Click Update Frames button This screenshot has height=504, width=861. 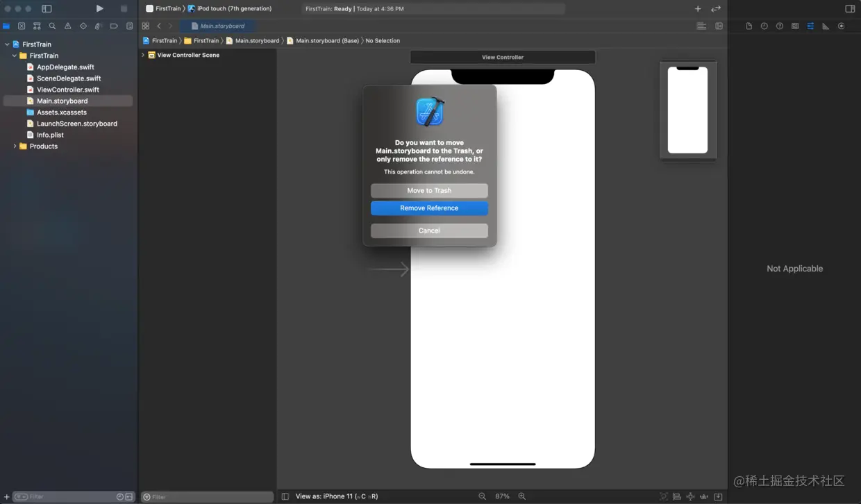tap(664, 496)
